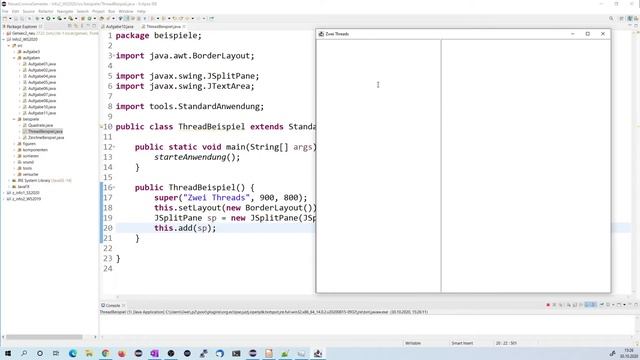
Task: Fold the constructor at line 16
Action: [114, 187]
